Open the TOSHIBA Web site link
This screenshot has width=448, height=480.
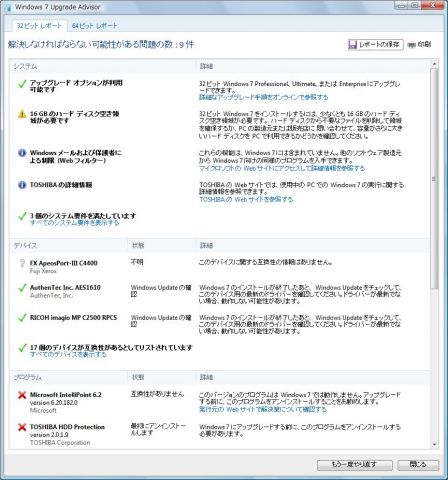tap(246, 199)
